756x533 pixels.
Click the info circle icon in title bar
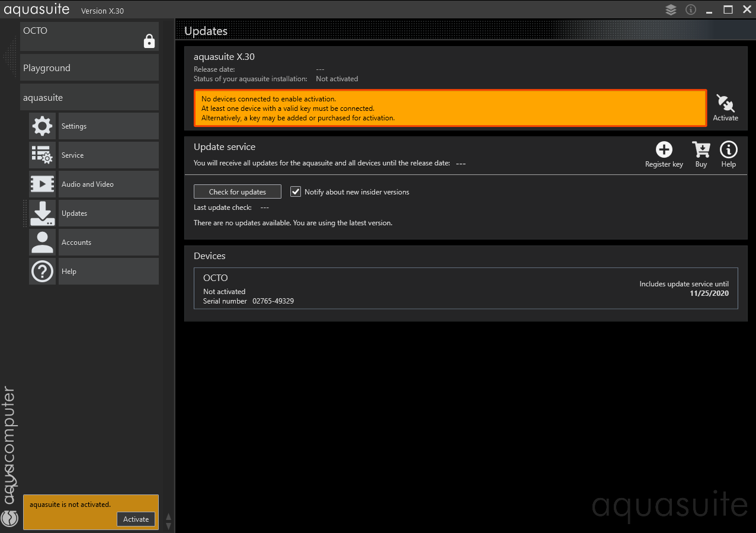[x=690, y=9]
